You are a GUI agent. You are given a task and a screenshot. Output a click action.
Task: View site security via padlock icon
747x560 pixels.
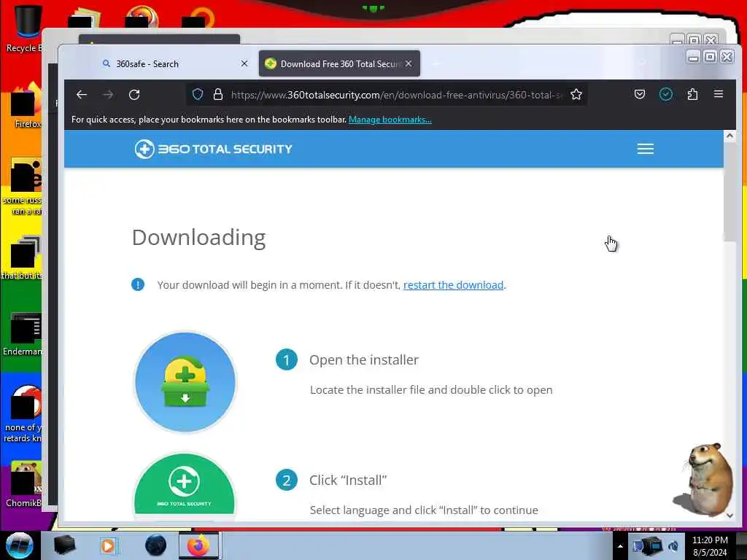click(x=217, y=94)
